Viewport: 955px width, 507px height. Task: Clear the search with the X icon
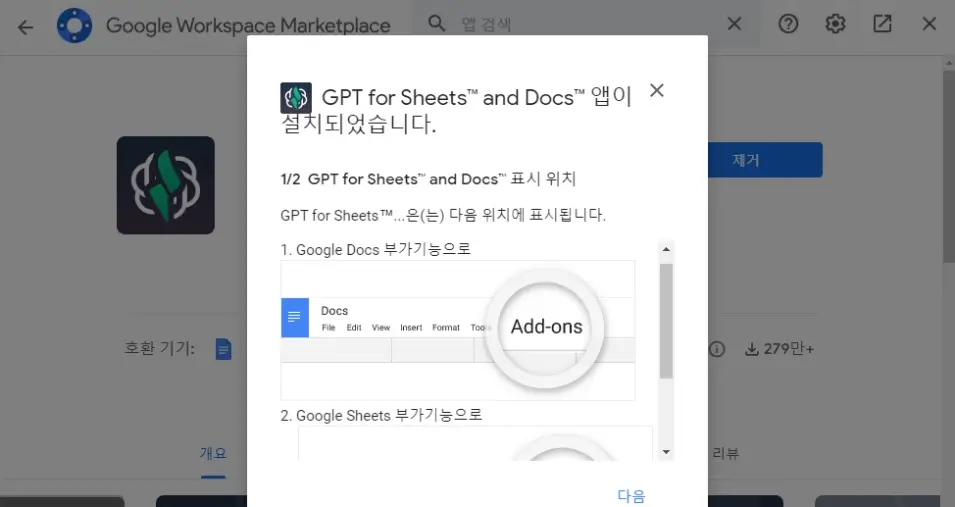click(735, 24)
